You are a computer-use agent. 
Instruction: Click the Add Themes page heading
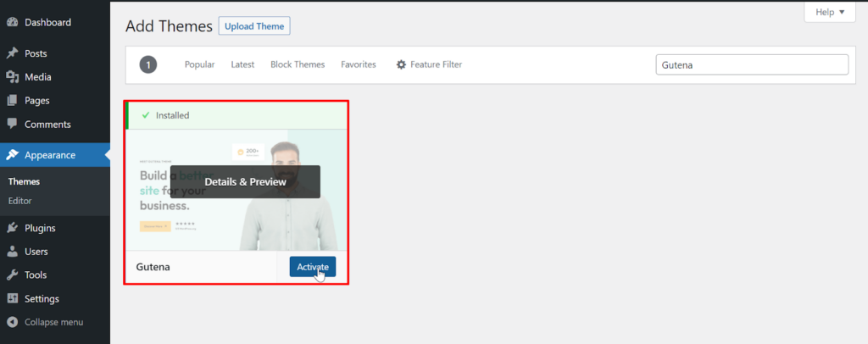click(169, 26)
